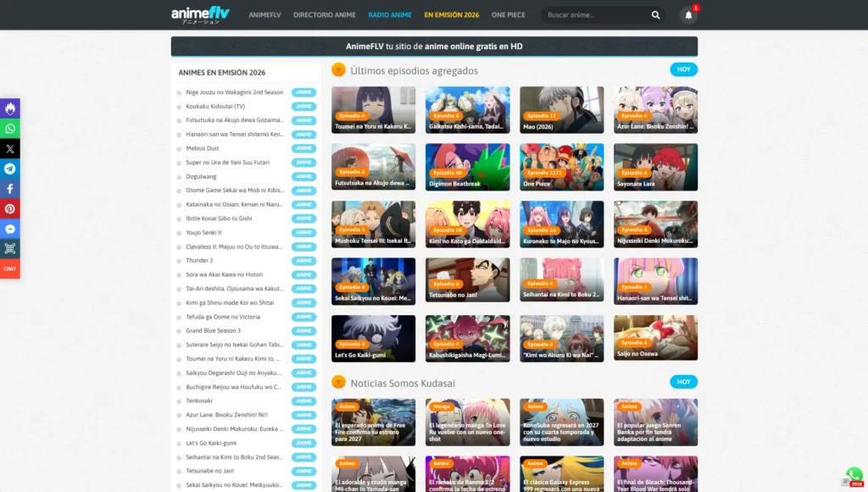868x492 pixels.
Task: Share on Facebook sidebar icon
Action: click(x=10, y=189)
